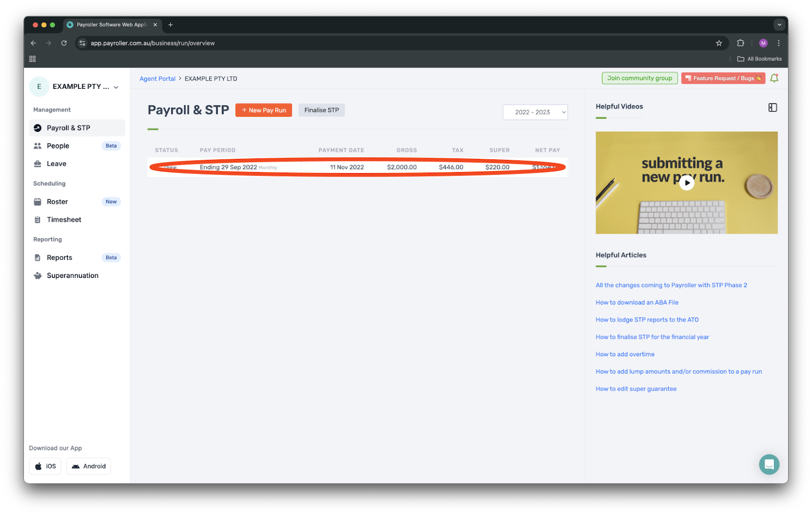812x515 pixels.
Task: Open the notifications bell icon
Action: (x=774, y=78)
